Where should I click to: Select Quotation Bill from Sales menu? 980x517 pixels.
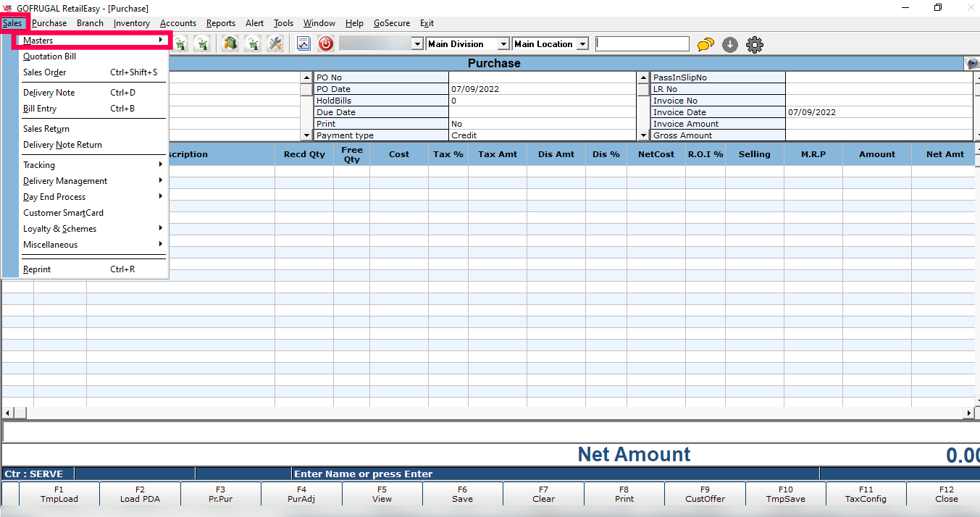(x=49, y=56)
